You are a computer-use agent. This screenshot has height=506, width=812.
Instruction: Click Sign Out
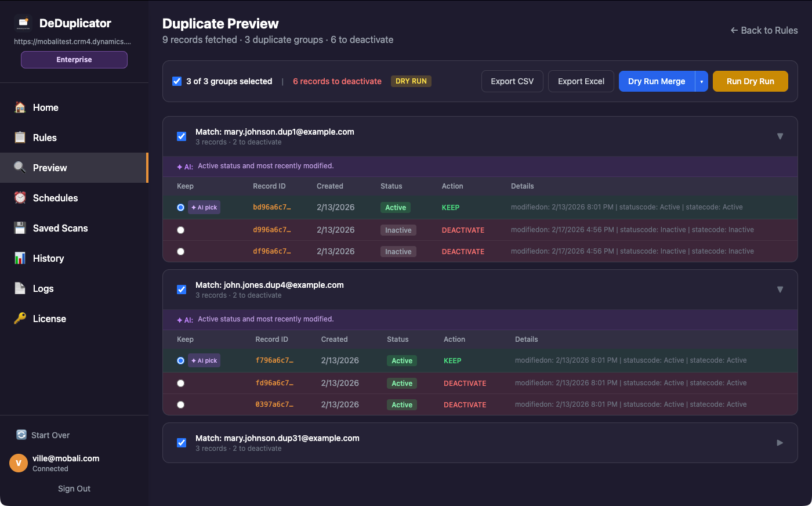click(74, 489)
